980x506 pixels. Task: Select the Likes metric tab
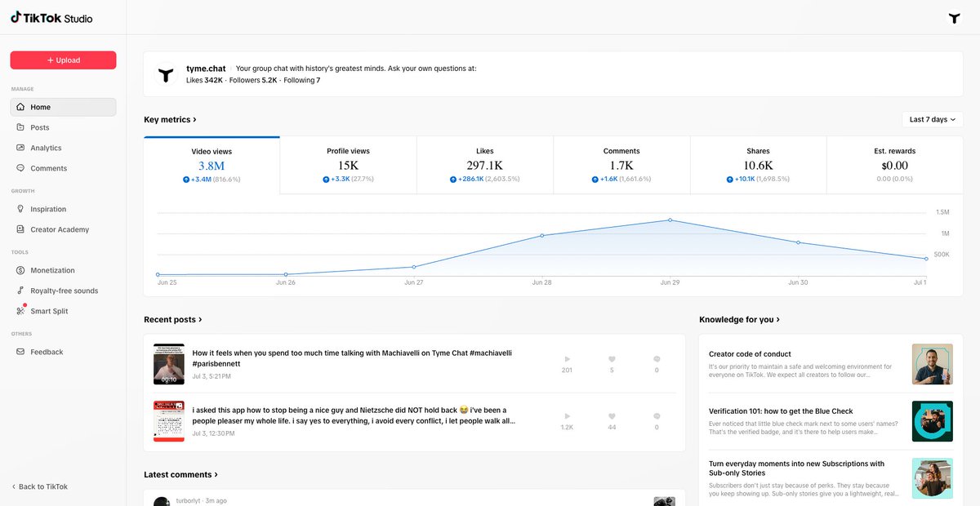click(x=485, y=165)
